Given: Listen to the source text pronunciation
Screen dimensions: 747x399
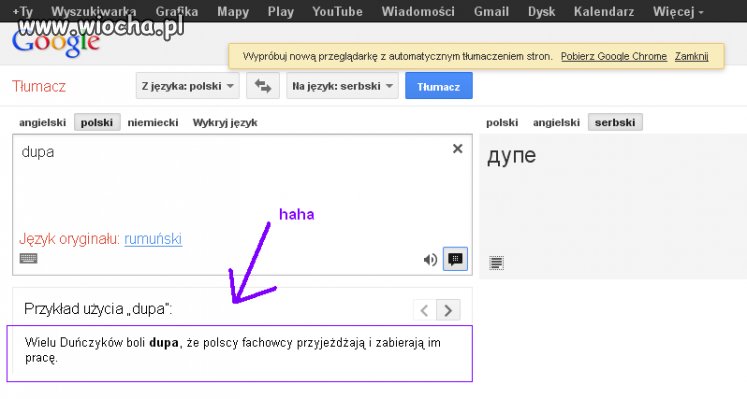Looking at the screenshot, I should point(430,259).
